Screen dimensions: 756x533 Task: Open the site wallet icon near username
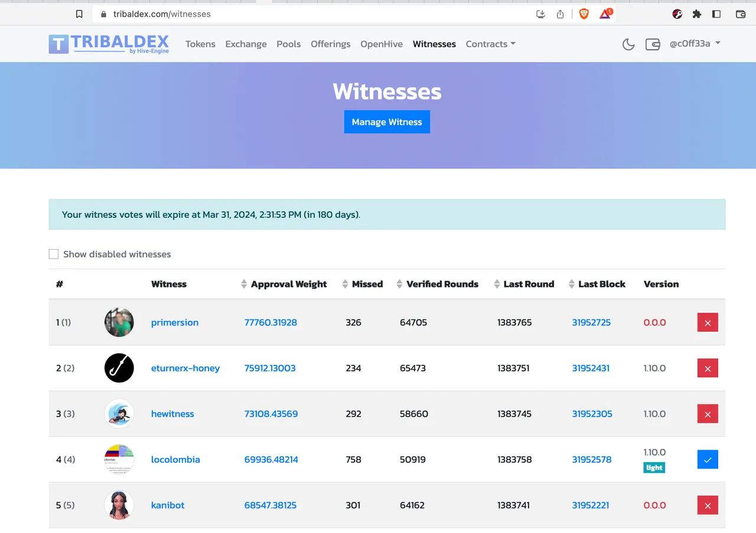653,44
